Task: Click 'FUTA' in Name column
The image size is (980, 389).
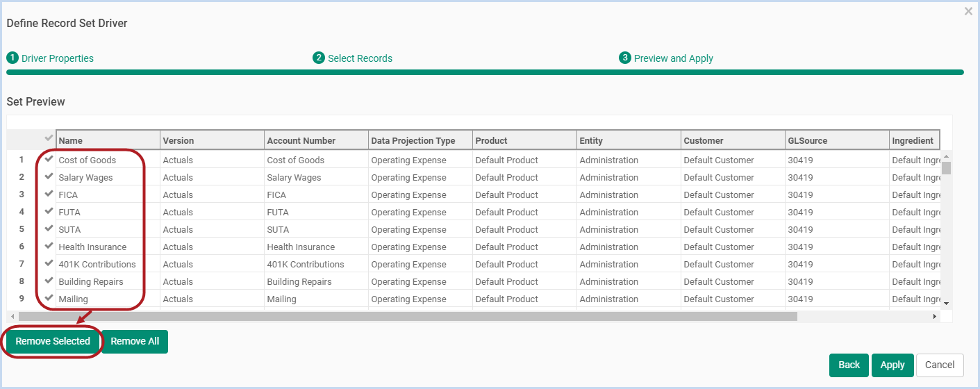Action: point(69,212)
